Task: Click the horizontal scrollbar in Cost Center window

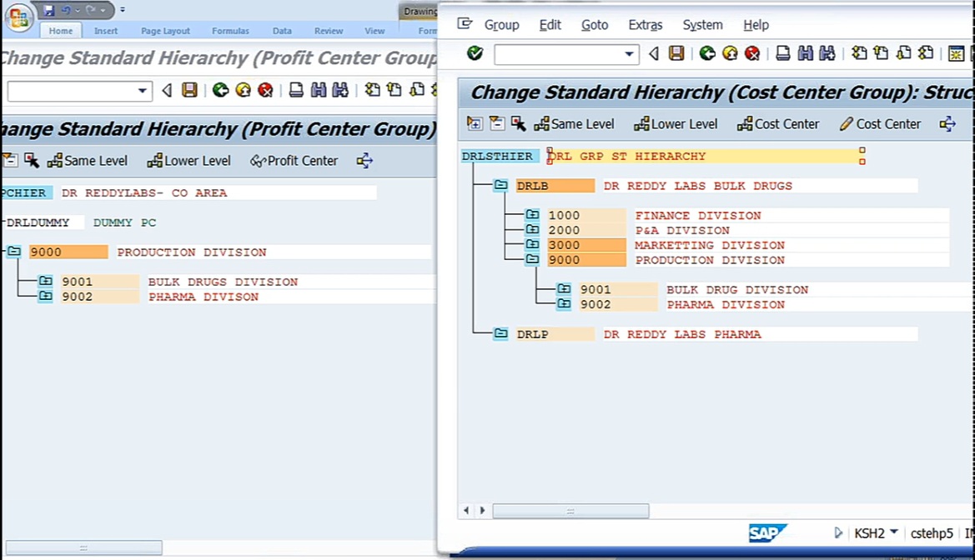Action: [570, 511]
